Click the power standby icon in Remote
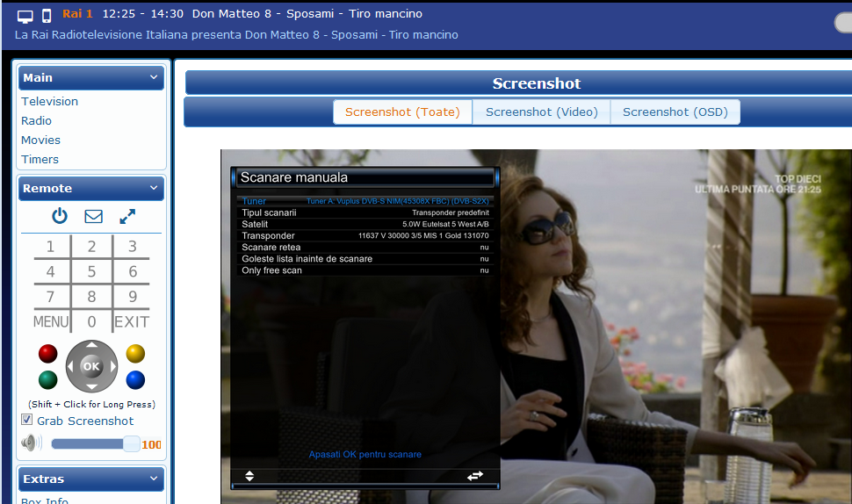This screenshot has height=504, width=852. (x=59, y=216)
